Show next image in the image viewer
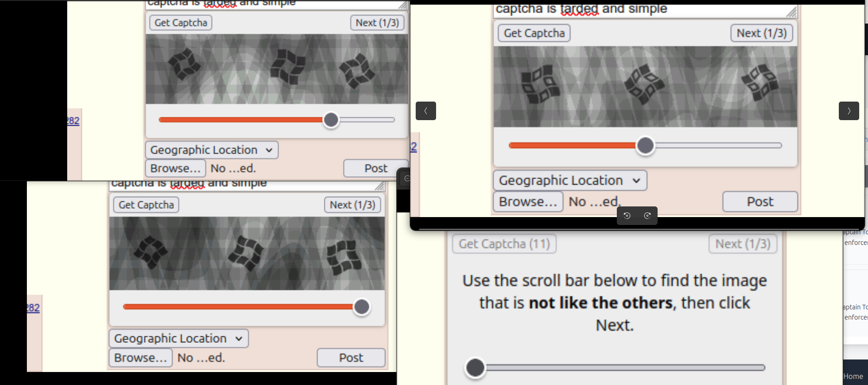The image size is (868, 385). (x=849, y=111)
